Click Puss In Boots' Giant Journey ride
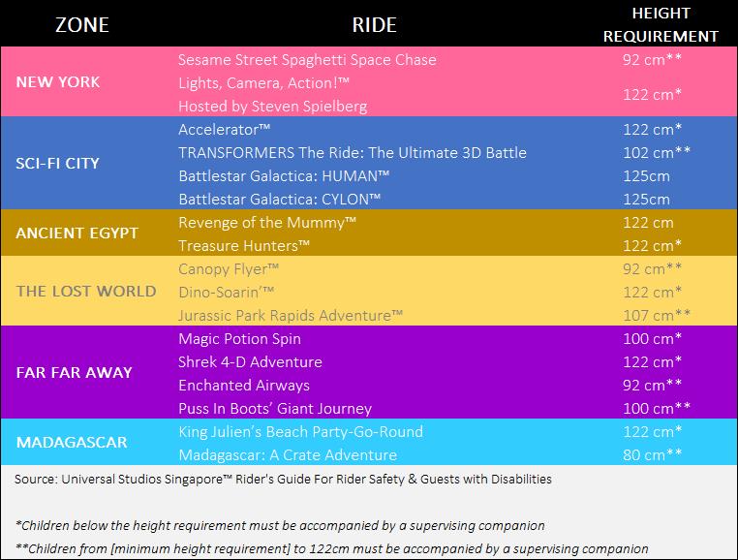This screenshot has width=738, height=560. click(275, 408)
